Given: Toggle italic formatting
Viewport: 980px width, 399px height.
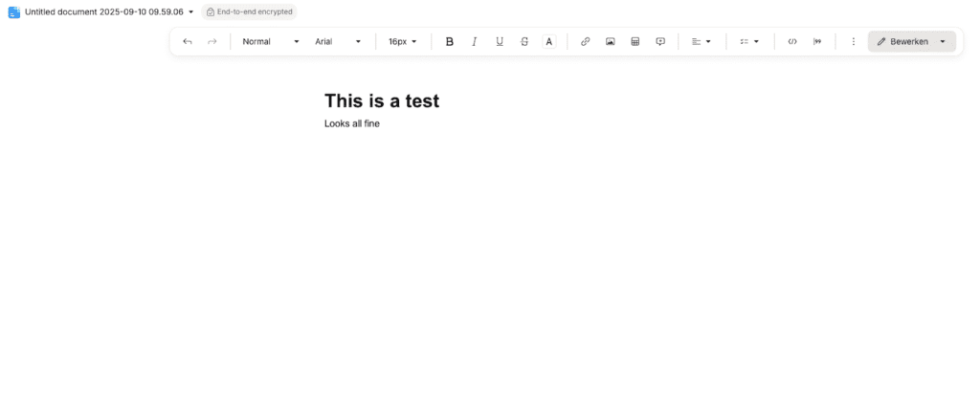Looking at the screenshot, I should (475, 42).
